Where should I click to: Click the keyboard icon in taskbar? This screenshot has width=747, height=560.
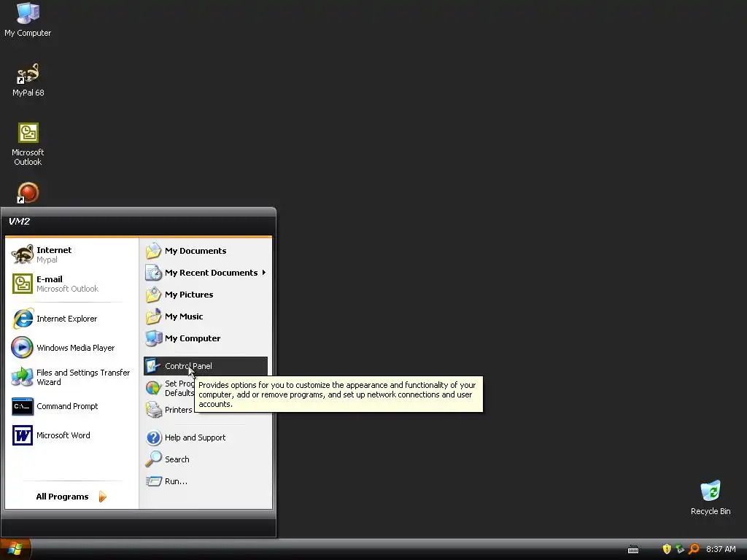[x=633, y=550]
